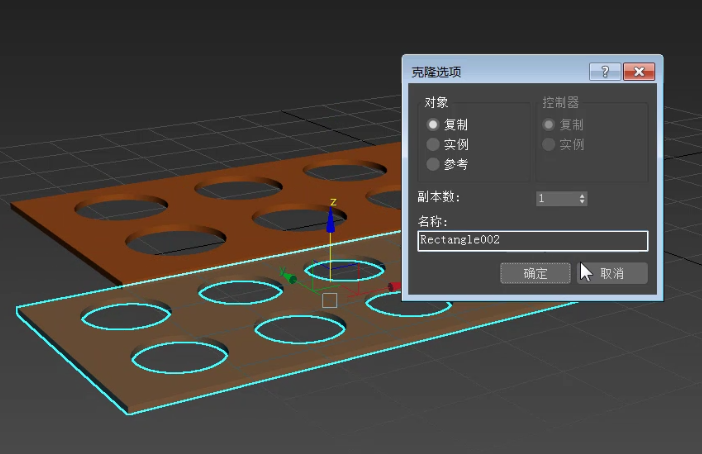
Task: Click the 副本数 number field
Action: 555,199
